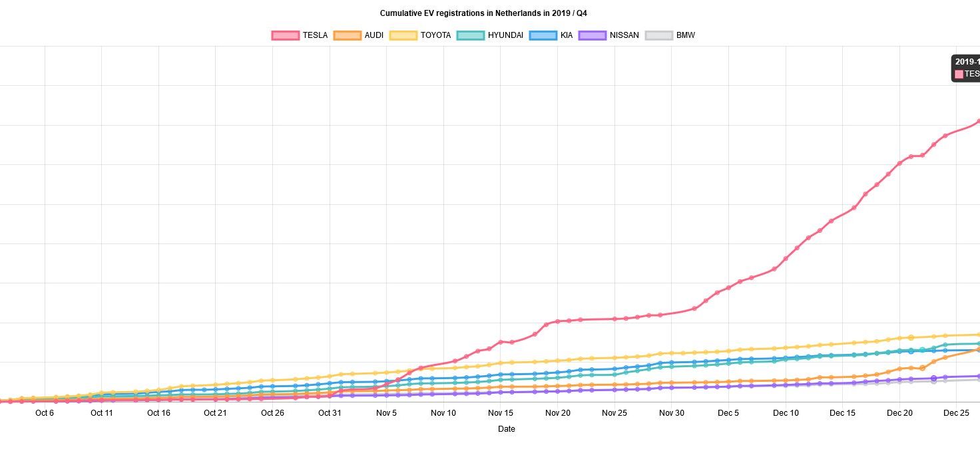Click the Nov 30 axis label
The image size is (980, 453).
click(x=672, y=413)
